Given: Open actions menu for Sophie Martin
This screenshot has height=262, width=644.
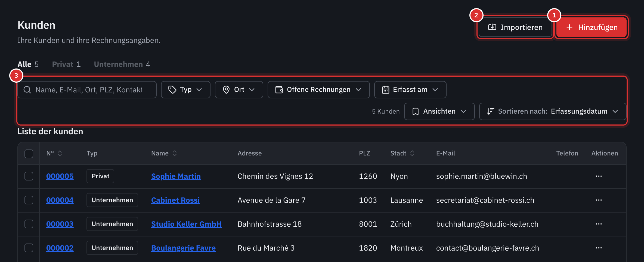Looking at the screenshot, I should (x=599, y=176).
